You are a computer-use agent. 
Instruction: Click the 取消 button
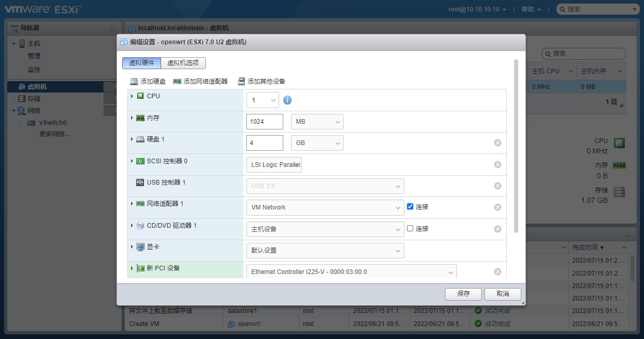[x=502, y=294]
